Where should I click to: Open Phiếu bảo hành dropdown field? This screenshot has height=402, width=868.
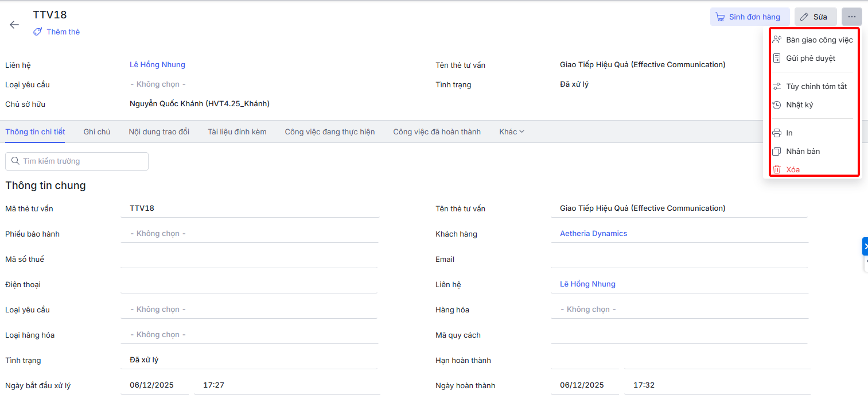249,234
